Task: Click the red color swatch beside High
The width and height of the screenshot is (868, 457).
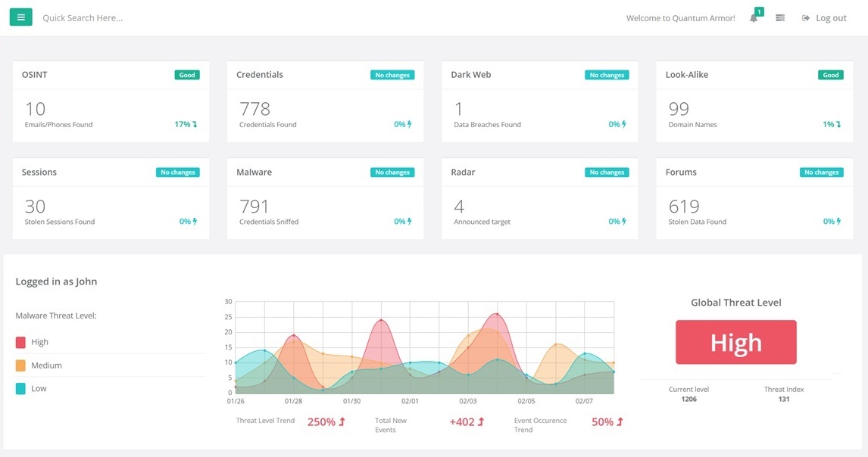Action: pos(19,341)
